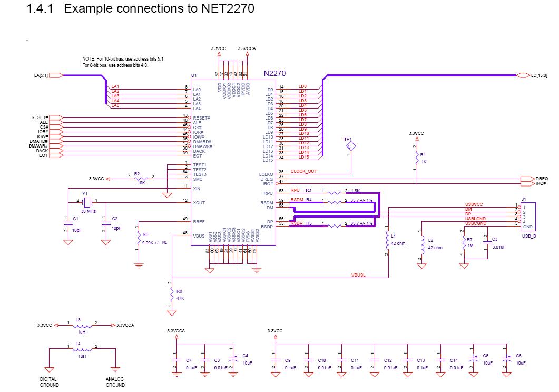The image size is (559, 392).
Task: Select the DMAWR# signal label on left
Action: pyautogui.click(x=38, y=146)
